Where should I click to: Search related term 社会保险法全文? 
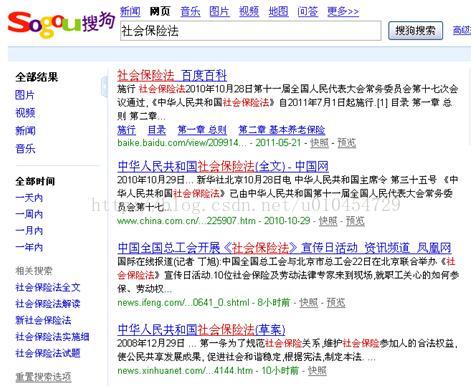[x=48, y=287]
